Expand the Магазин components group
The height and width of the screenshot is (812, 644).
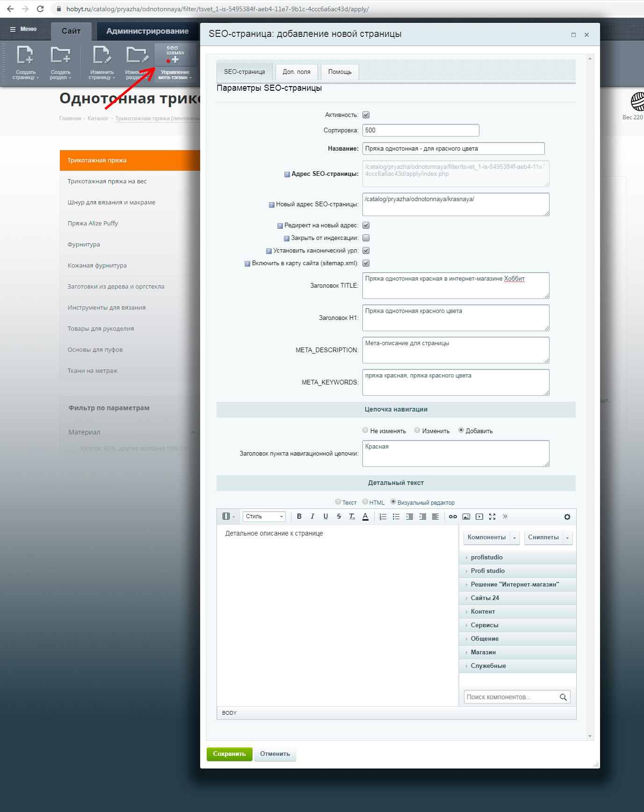(483, 652)
